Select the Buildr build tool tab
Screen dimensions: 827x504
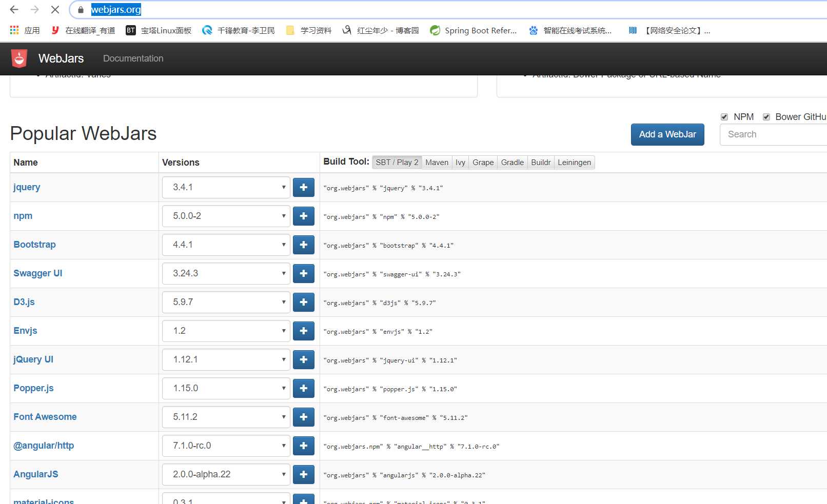click(541, 163)
